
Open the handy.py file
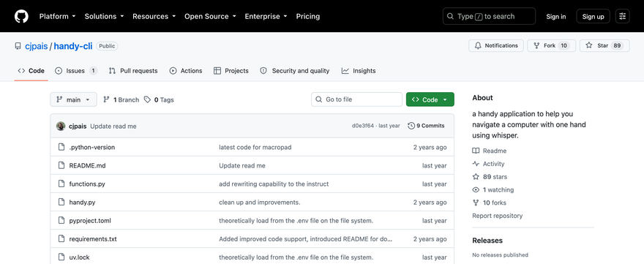(x=82, y=202)
